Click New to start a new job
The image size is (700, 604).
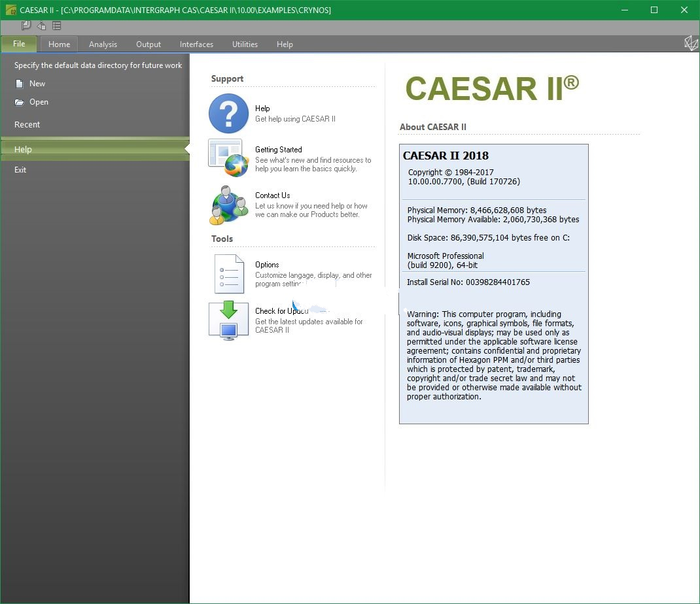click(37, 83)
